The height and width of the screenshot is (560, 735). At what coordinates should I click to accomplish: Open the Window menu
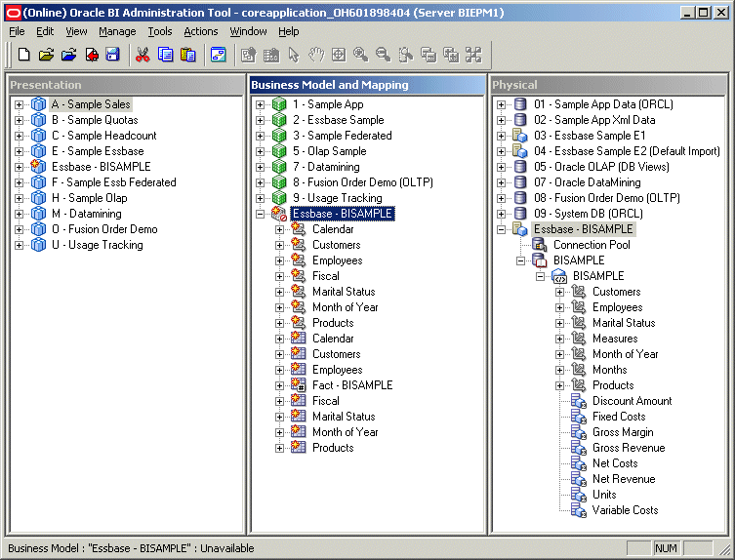(x=248, y=31)
